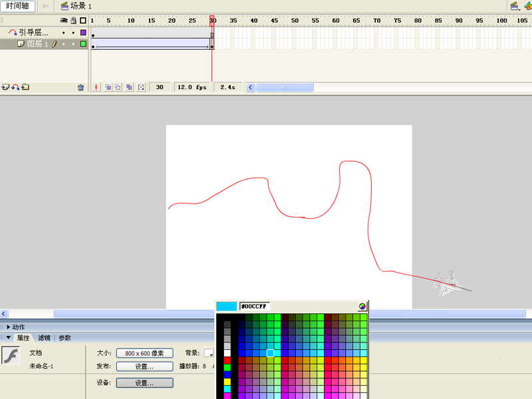Click the Center Frame icon
The width and height of the screenshot is (532, 399).
pyautogui.click(x=96, y=87)
